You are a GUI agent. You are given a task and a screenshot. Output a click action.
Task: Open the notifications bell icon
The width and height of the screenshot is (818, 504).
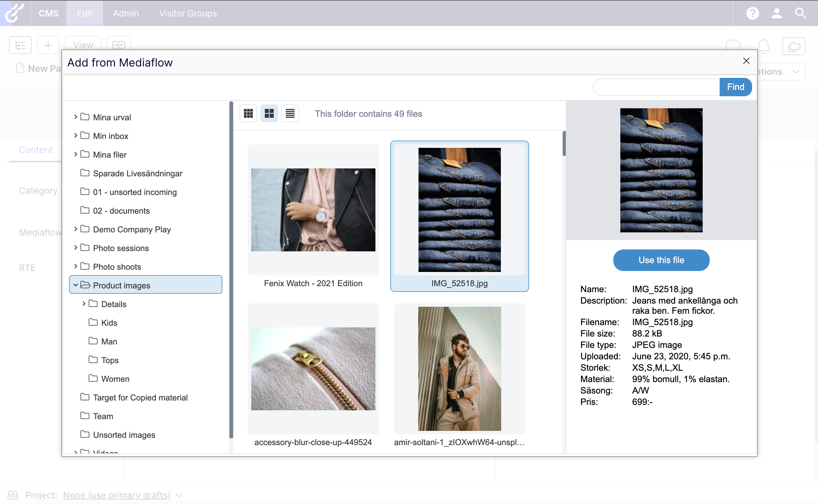point(763,46)
